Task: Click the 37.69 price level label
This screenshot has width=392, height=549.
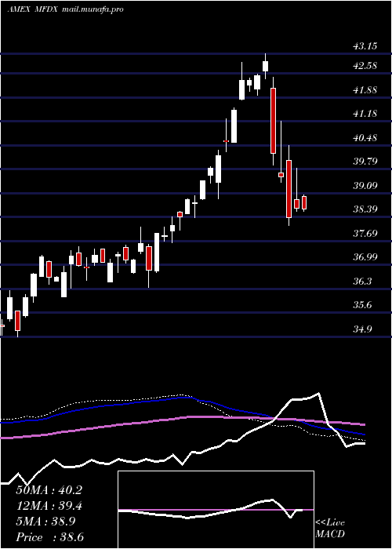Action: point(365,233)
